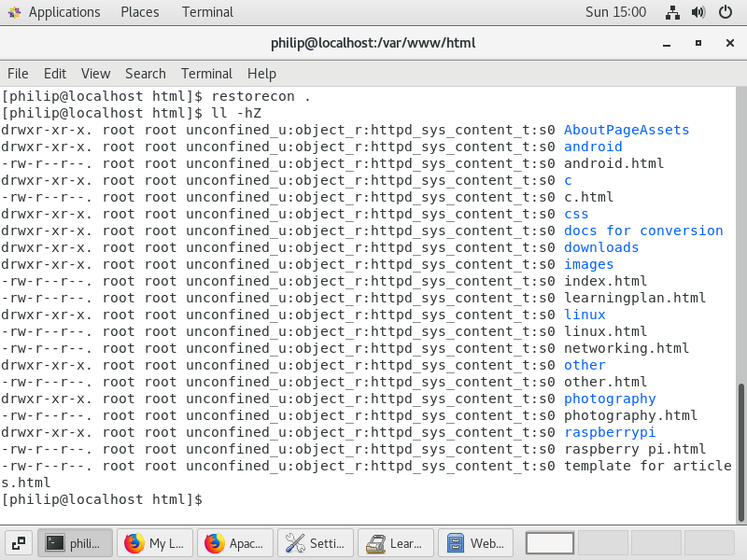Click the ll -hZ command text
This screenshot has width=747, height=560.
tap(236, 113)
